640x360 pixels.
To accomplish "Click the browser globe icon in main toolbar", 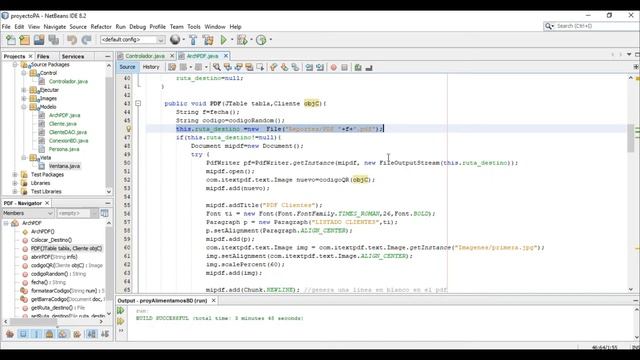I will pyautogui.click(x=175, y=40).
